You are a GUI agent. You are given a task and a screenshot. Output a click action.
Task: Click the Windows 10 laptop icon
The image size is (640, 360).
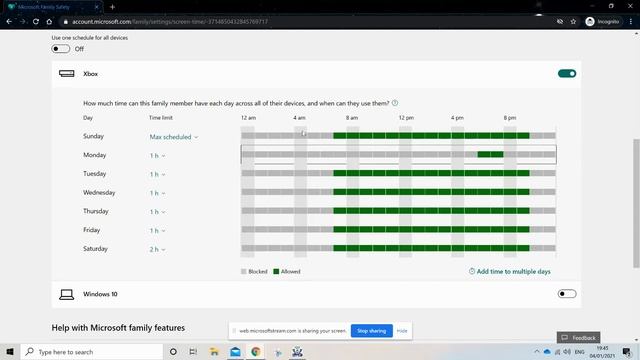(x=67, y=294)
